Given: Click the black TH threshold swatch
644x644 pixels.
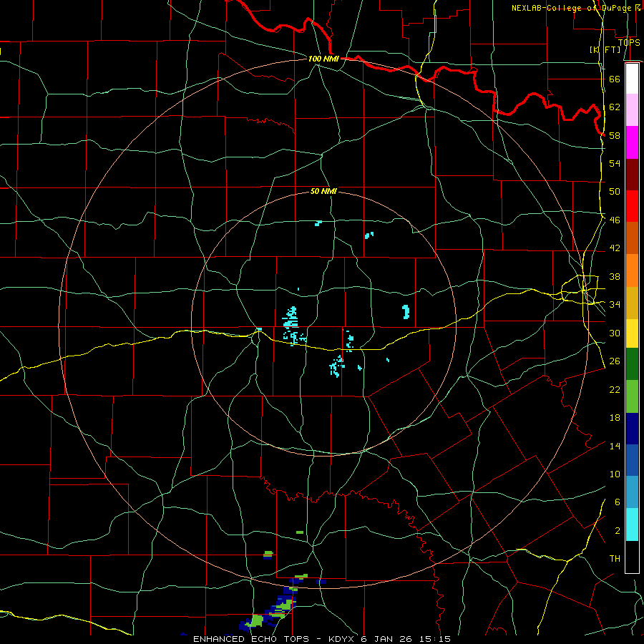Looking at the screenshot, I should pyautogui.click(x=632, y=557).
